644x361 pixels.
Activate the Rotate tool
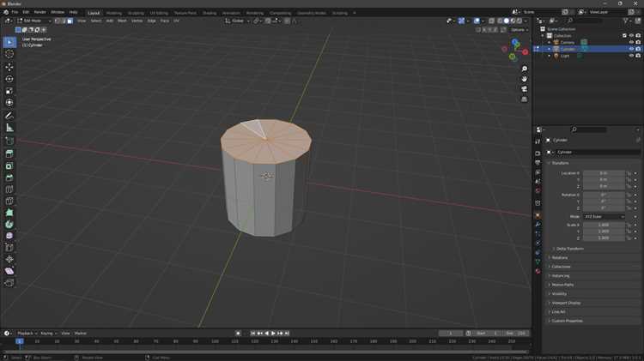pos(9,79)
